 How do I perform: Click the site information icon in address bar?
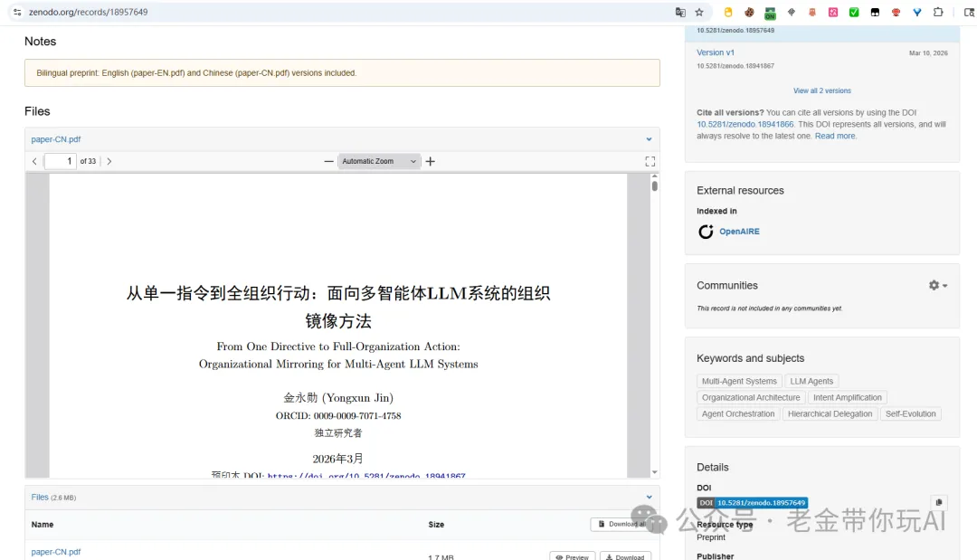click(x=17, y=12)
